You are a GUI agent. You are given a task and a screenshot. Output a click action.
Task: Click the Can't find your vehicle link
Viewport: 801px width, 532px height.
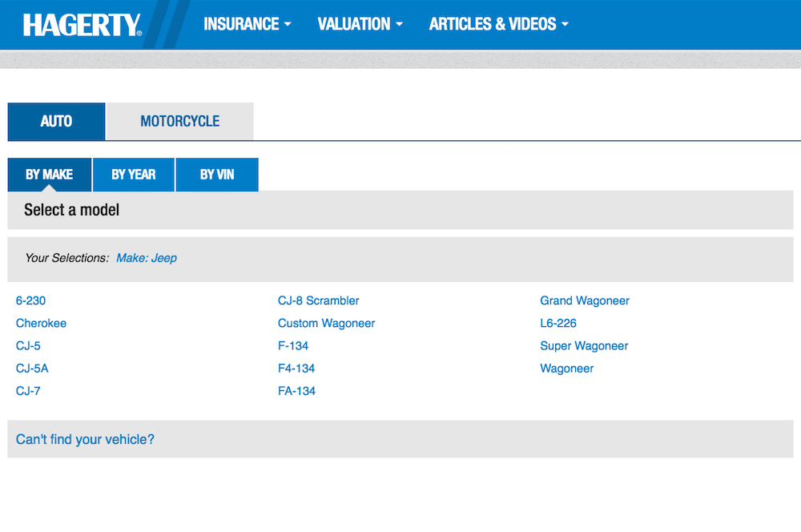click(85, 440)
